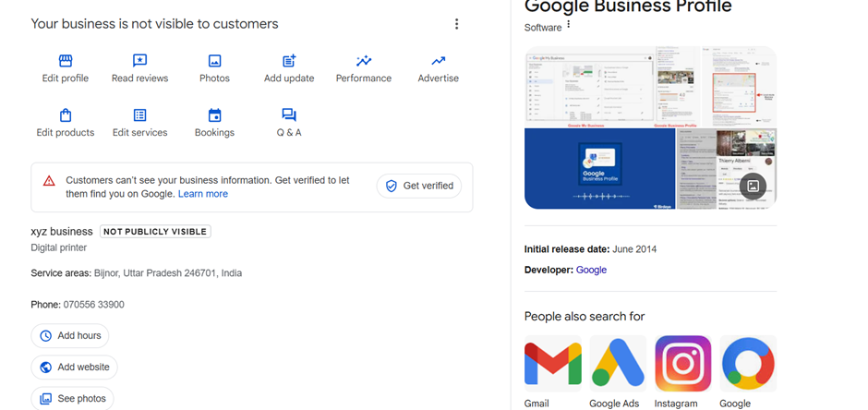Click the Advertise trend icon
Screen dimensions: 868x410
tap(438, 61)
